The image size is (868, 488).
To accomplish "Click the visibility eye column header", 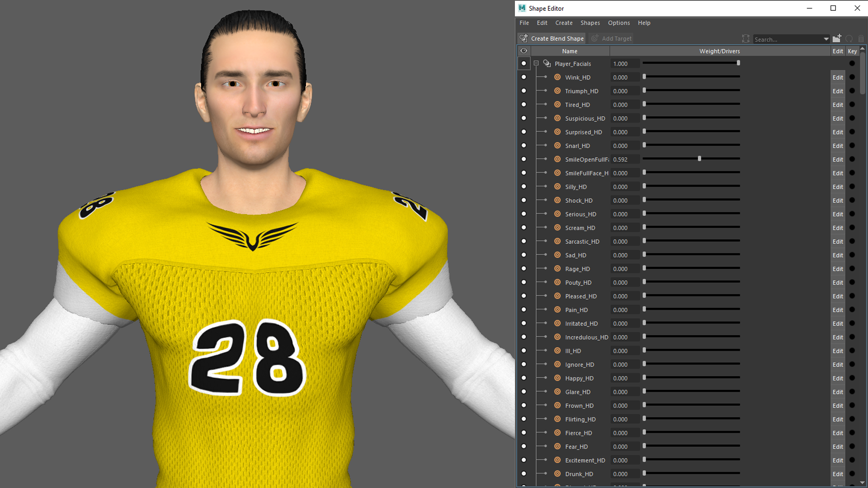I will (524, 51).
